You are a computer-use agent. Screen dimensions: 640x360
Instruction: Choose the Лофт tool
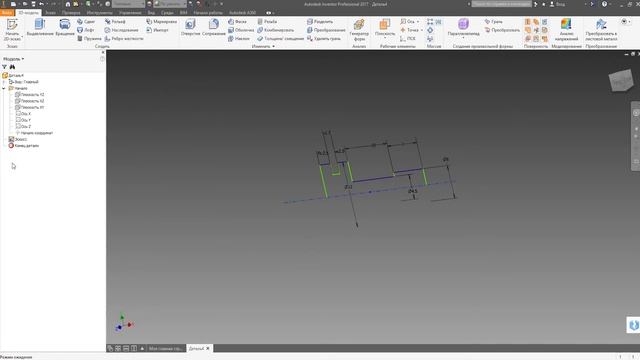86,30
